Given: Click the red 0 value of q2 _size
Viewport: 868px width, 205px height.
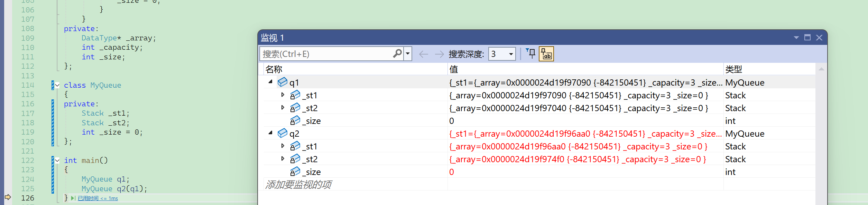Looking at the screenshot, I should (451, 172).
